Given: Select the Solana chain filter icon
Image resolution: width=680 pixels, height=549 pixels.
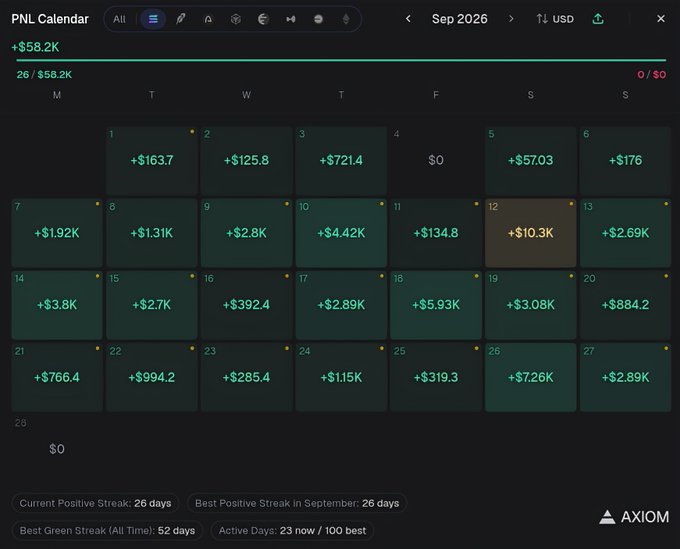Looking at the screenshot, I should point(153,19).
